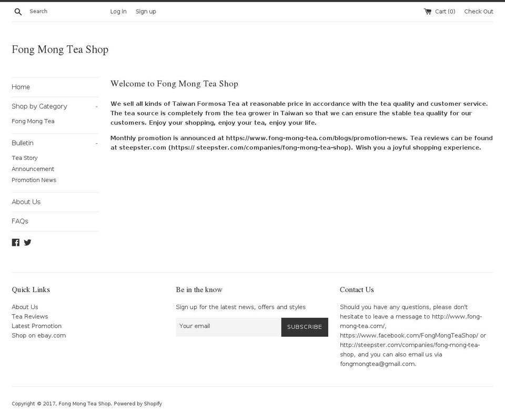Open Tea Reviews in Quick Links
The width and height of the screenshot is (505, 420).
[29, 316]
